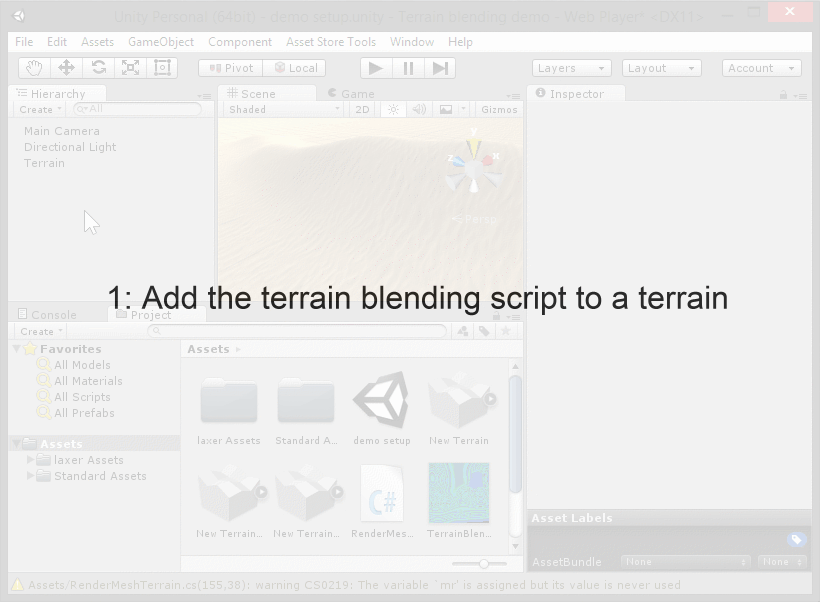Select Main Camera in Hierarchy
Screen dimensions: 820x602
tap(62, 131)
